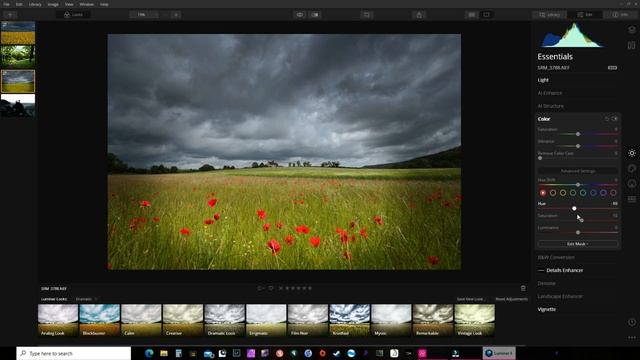Expand the B&W Conversion tool
The width and height of the screenshot is (640, 360).
556,258
